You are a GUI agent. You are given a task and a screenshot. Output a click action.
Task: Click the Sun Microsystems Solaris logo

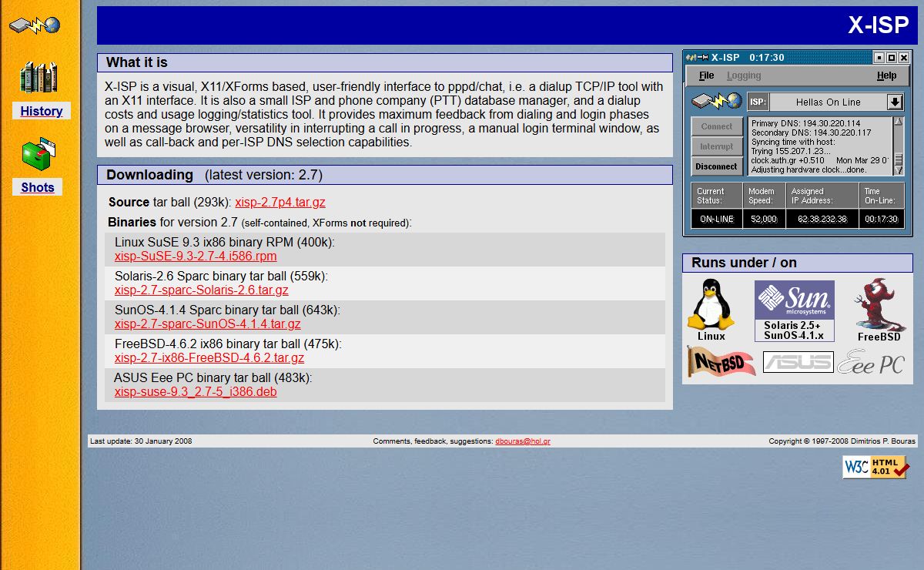794,310
